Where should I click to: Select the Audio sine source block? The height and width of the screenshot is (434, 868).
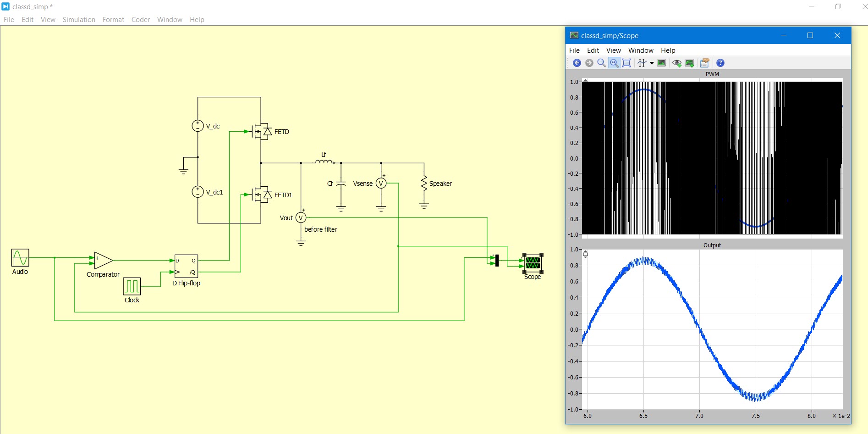[x=20, y=257]
